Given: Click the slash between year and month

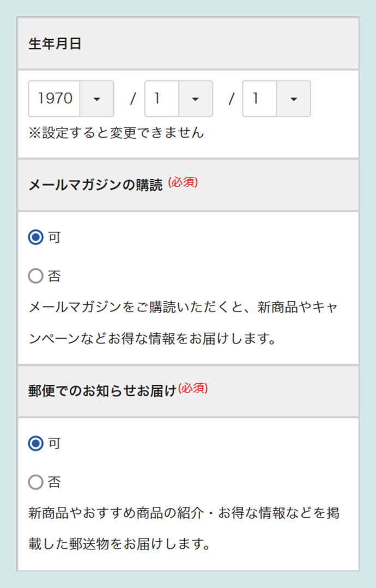Looking at the screenshot, I should 132,99.
